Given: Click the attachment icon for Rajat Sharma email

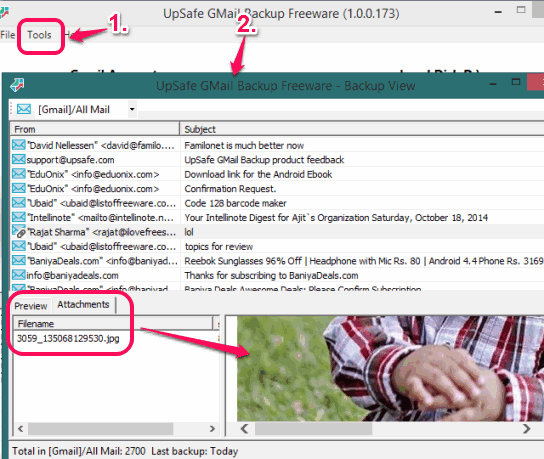Looking at the screenshot, I should coord(19,231).
